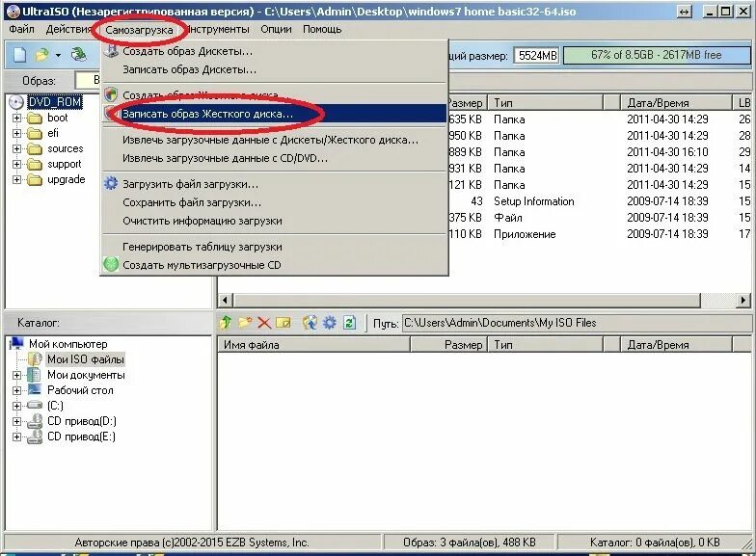Expand the CD привод(E:) tree node
Image resolution: width=756 pixels, height=556 pixels.
click(x=17, y=437)
